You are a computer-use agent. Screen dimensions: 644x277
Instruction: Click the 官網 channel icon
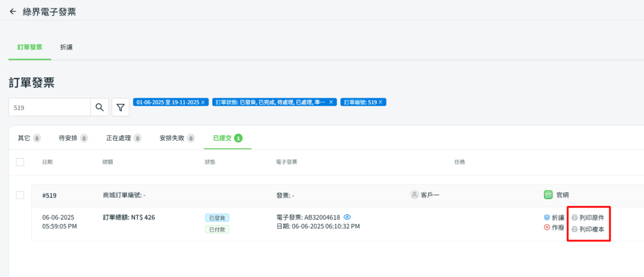pos(548,195)
